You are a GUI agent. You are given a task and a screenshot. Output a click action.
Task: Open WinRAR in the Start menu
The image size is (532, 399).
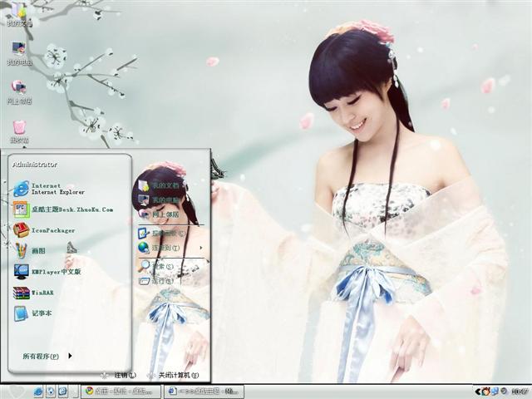pos(33,292)
